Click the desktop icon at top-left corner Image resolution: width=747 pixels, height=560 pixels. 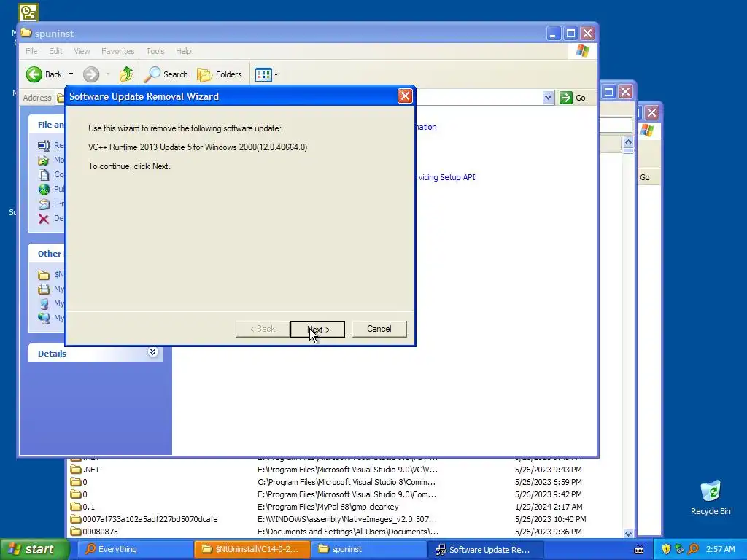[x=28, y=13]
